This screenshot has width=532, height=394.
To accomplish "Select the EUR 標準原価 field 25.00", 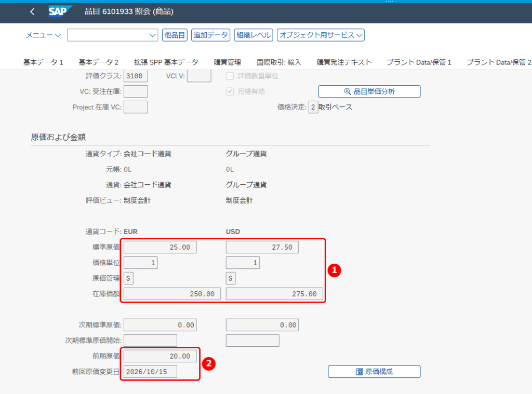I will point(160,247).
